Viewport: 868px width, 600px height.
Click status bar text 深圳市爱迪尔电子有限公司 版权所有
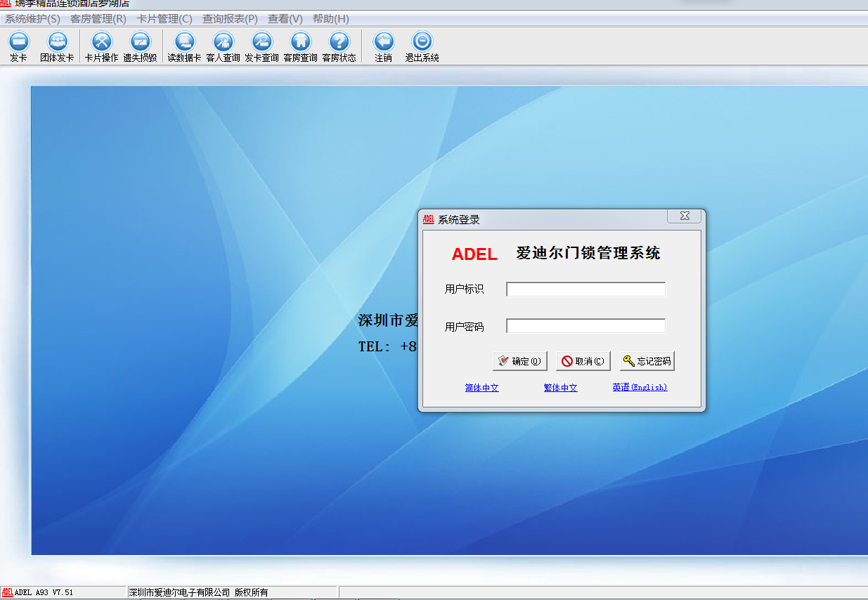coord(199,593)
